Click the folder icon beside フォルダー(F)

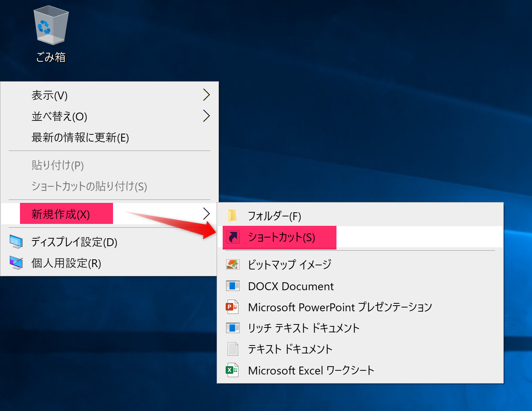[233, 216]
